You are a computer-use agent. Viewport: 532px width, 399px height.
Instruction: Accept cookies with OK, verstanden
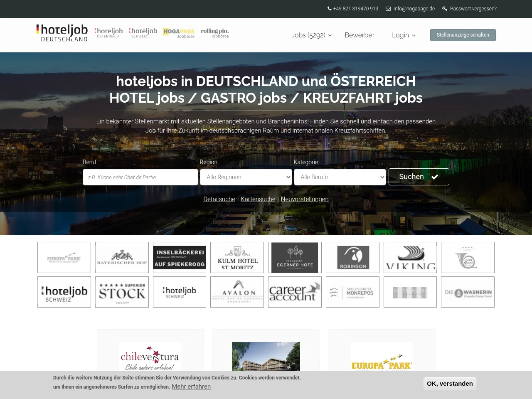pyautogui.click(x=450, y=384)
